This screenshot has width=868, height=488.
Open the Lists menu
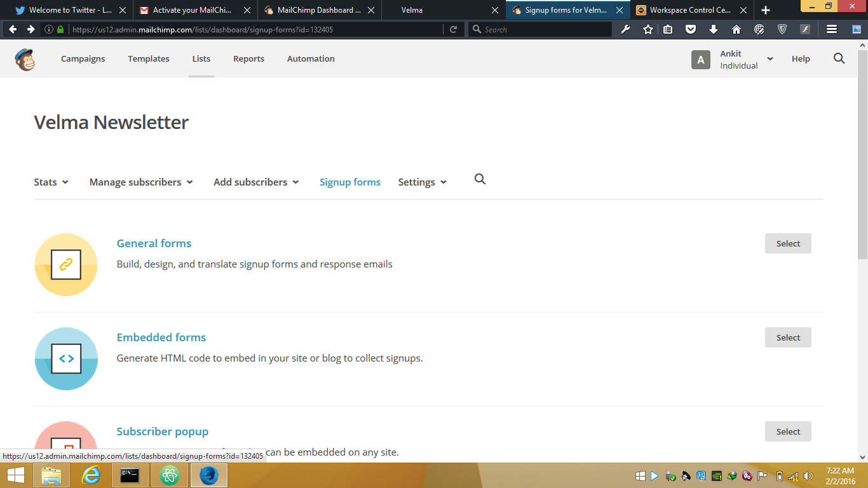click(201, 58)
